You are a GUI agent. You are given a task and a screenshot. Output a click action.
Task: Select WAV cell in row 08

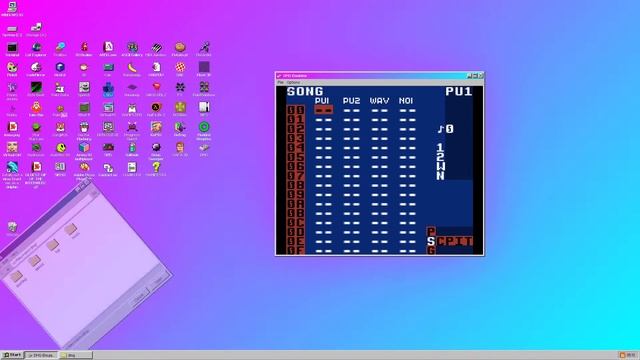tap(380, 185)
